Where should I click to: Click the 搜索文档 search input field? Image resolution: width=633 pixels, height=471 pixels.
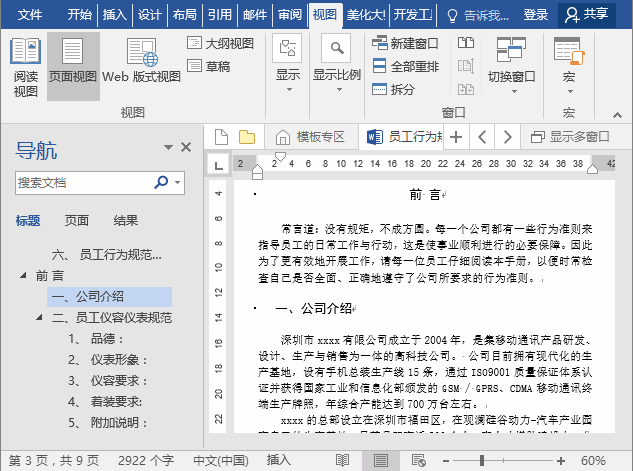84,183
